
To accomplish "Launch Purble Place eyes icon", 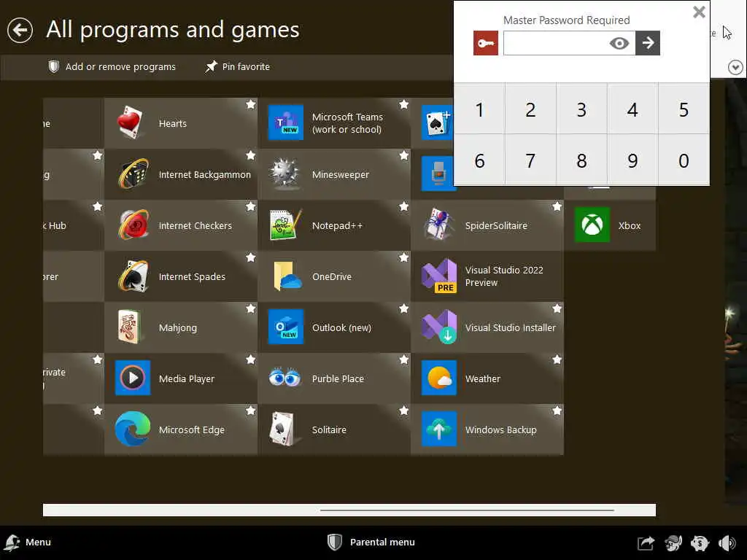I will tap(285, 378).
